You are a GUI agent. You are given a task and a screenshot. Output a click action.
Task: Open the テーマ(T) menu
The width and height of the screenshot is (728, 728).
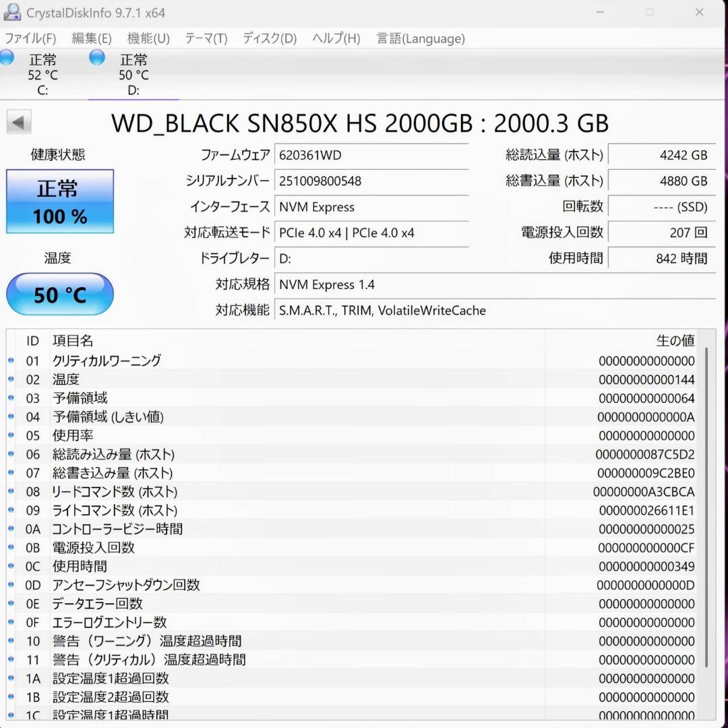[206, 38]
